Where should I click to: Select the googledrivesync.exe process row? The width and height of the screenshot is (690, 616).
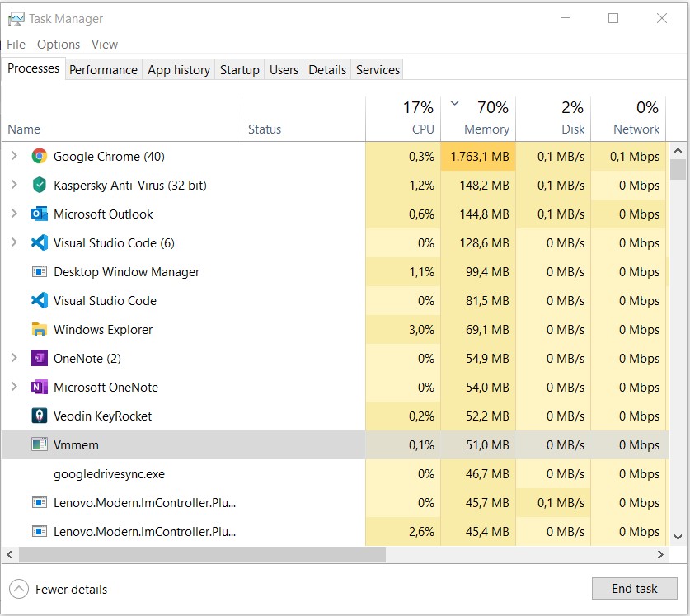[336, 474]
